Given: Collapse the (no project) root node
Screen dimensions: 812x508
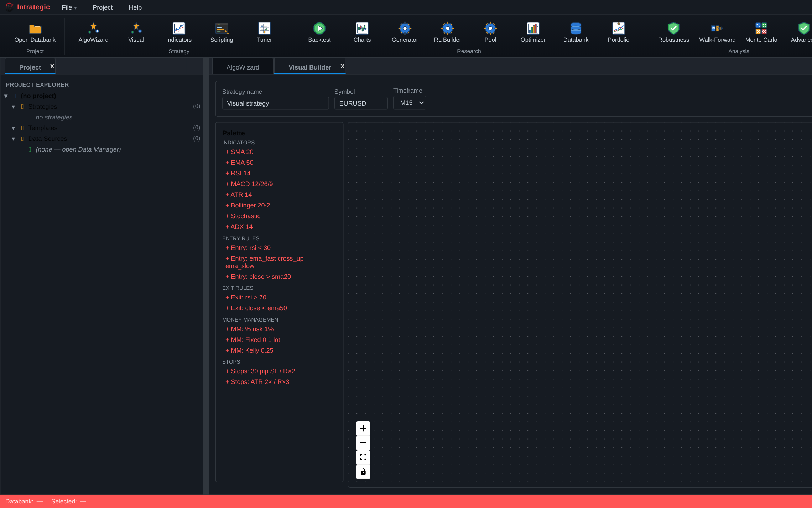Looking at the screenshot, I should pos(6,96).
